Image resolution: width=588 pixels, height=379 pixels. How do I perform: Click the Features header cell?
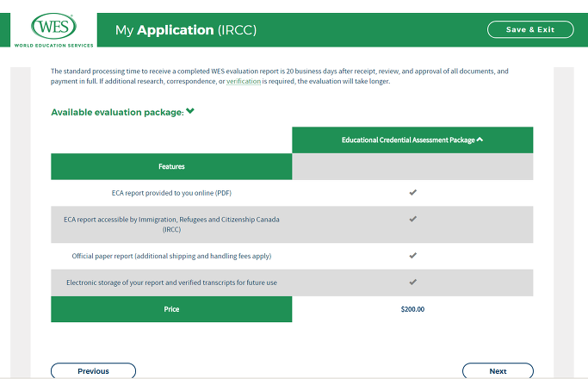pos(171,166)
